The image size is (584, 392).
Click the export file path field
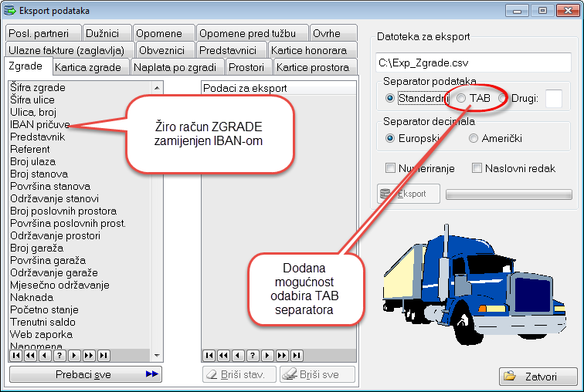click(x=473, y=63)
